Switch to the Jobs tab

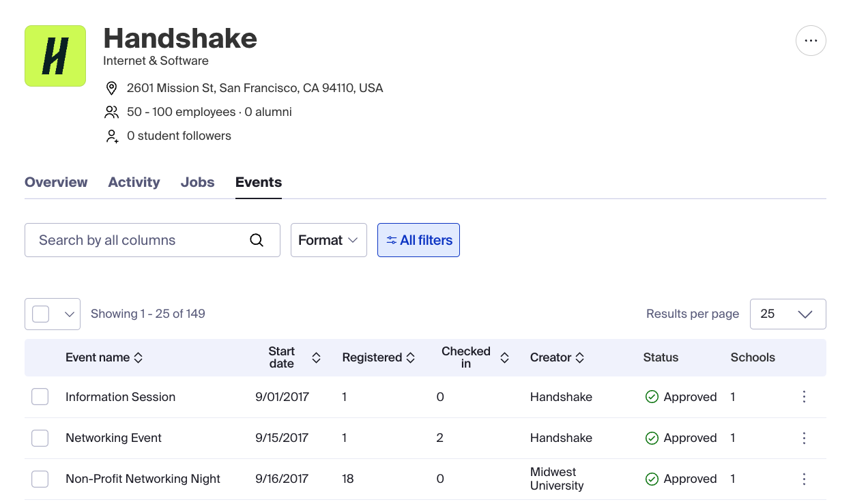tap(198, 182)
